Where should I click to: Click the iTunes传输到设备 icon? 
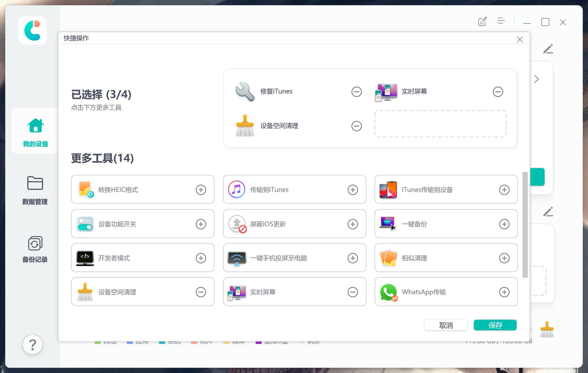tap(388, 190)
